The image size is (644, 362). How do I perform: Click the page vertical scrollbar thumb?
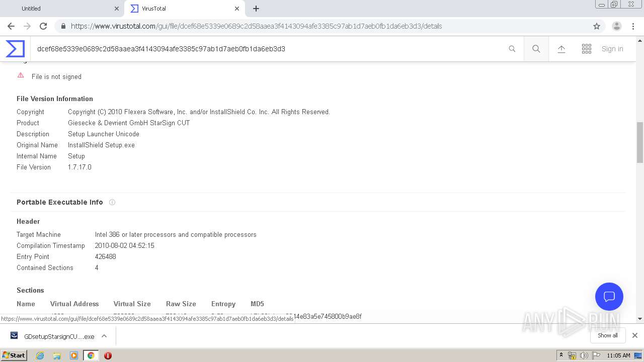pos(640,142)
